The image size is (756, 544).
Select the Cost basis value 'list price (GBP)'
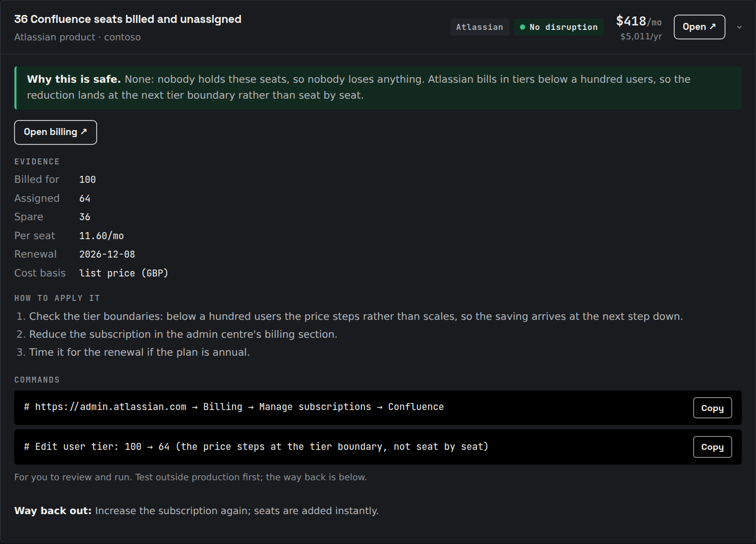point(124,273)
